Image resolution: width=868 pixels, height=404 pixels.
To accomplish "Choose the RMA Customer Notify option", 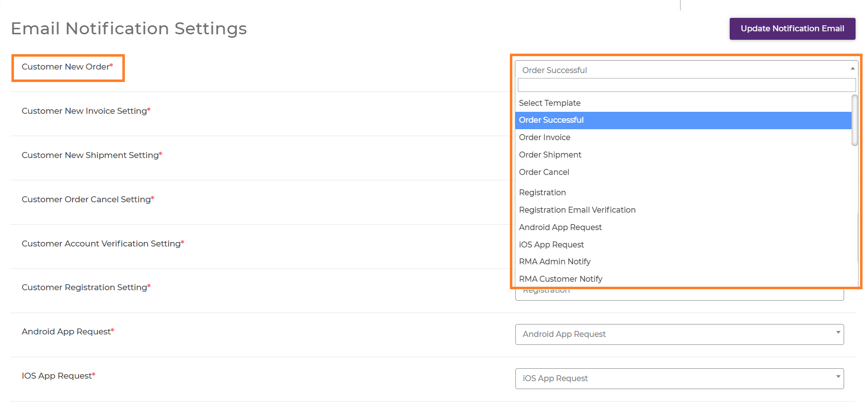I will (x=561, y=279).
